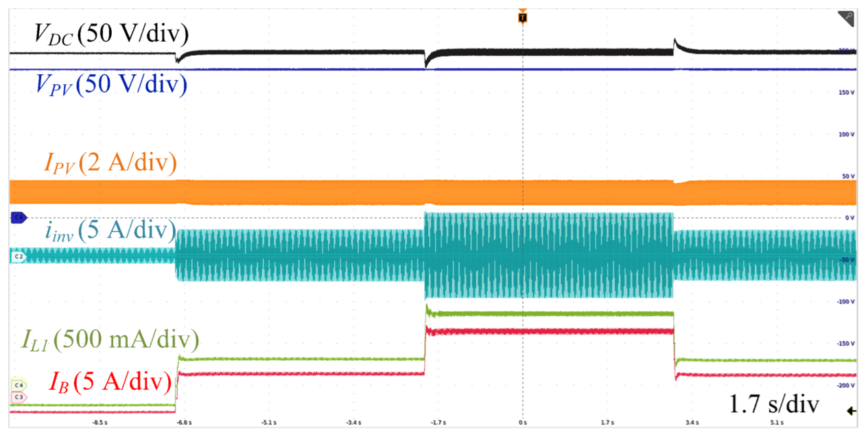Click the 0 s time axis label
The width and height of the screenshot is (868, 439).
click(522, 423)
